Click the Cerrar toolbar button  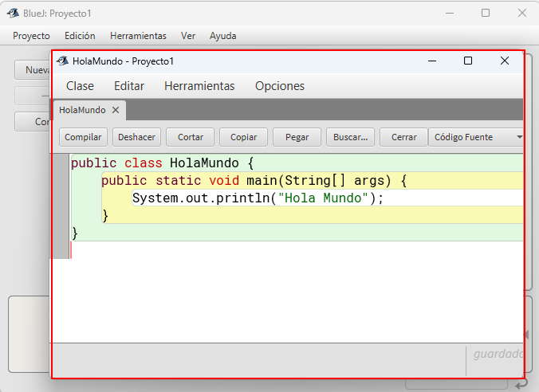pos(404,137)
